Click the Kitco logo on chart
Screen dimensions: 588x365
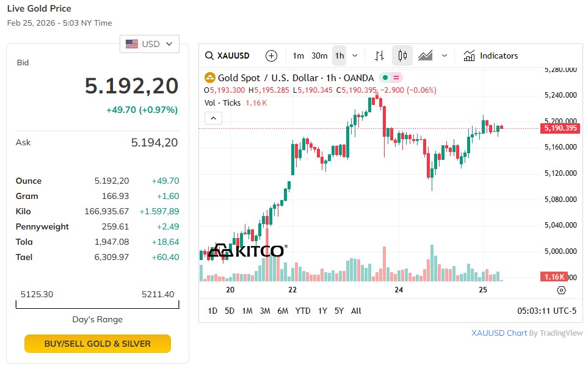click(x=247, y=251)
